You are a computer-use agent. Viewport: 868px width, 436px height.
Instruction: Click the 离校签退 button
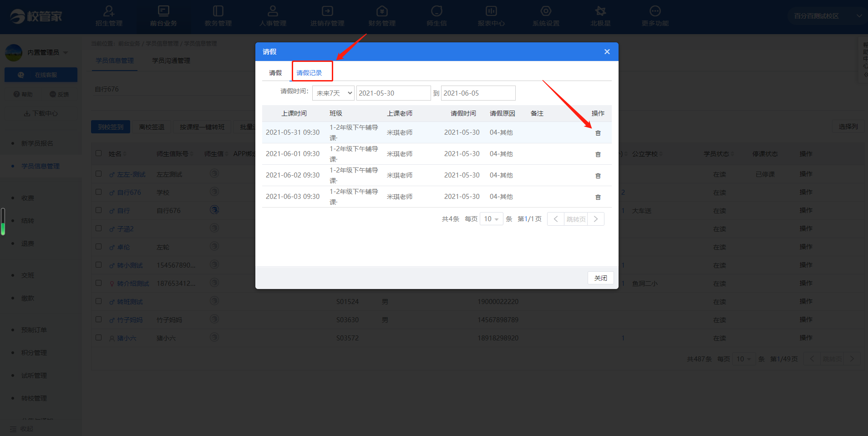point(152,127)
